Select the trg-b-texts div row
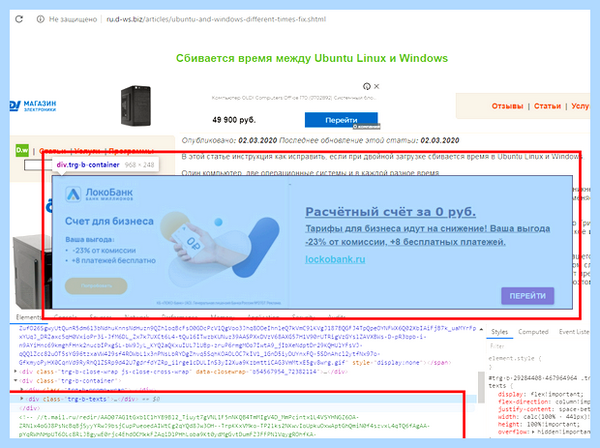 tap(243, 399)
